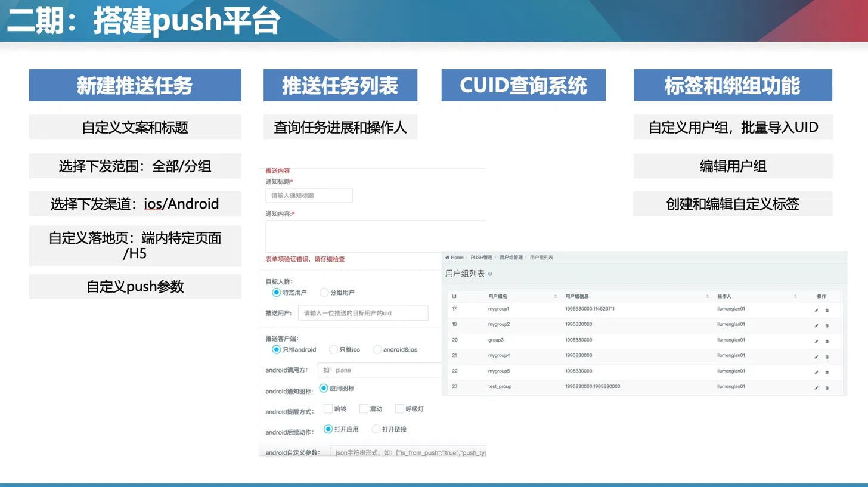This screenshot has height=487, width=868.
Task: Enable the 呼吸灯 reminder checkbox
Action: click(x=399, y=408)
